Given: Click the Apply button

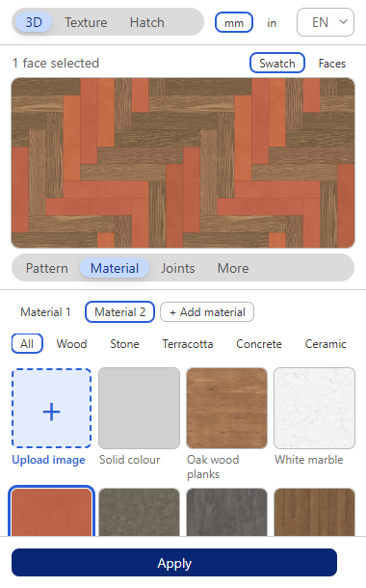Looking at the screenshot, I should 174,563.
